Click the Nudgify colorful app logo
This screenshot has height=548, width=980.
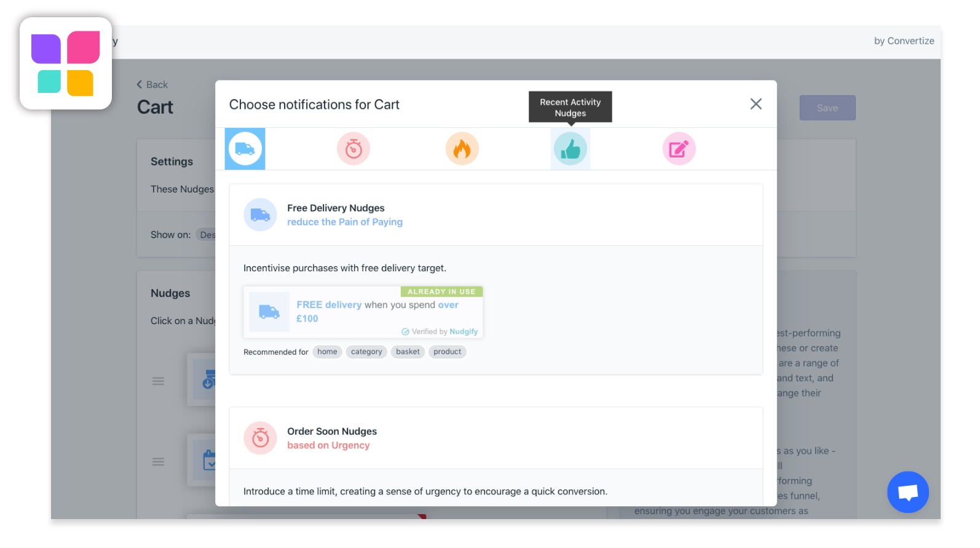pos(66,63)
